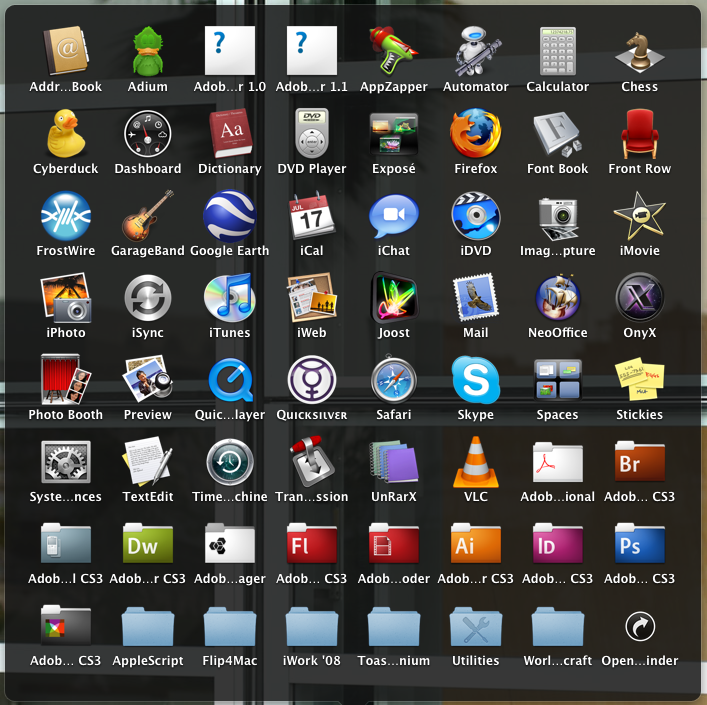The image size is (707, 705).
Task: Launch GarageBand guitar icon
Action: tap(147, 215)
